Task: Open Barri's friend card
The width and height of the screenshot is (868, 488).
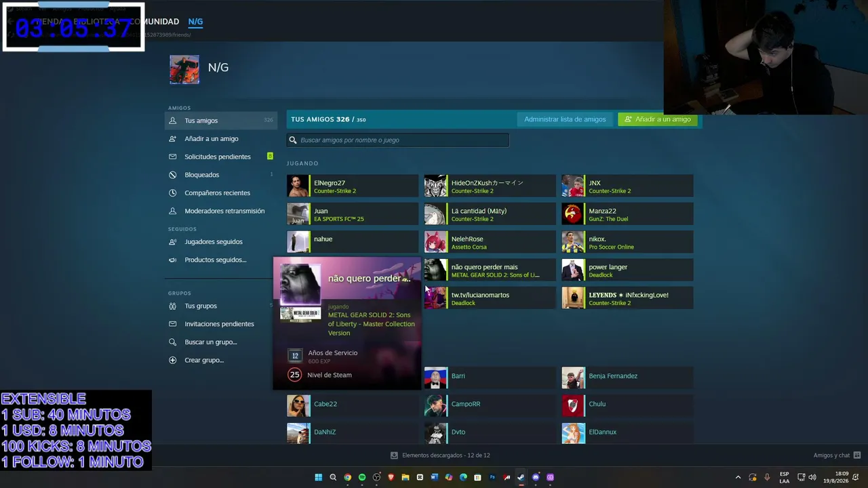Action: click(490, 379)
